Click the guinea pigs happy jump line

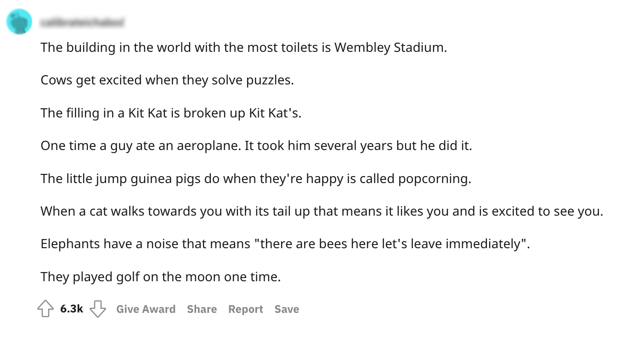coord(255,178)
